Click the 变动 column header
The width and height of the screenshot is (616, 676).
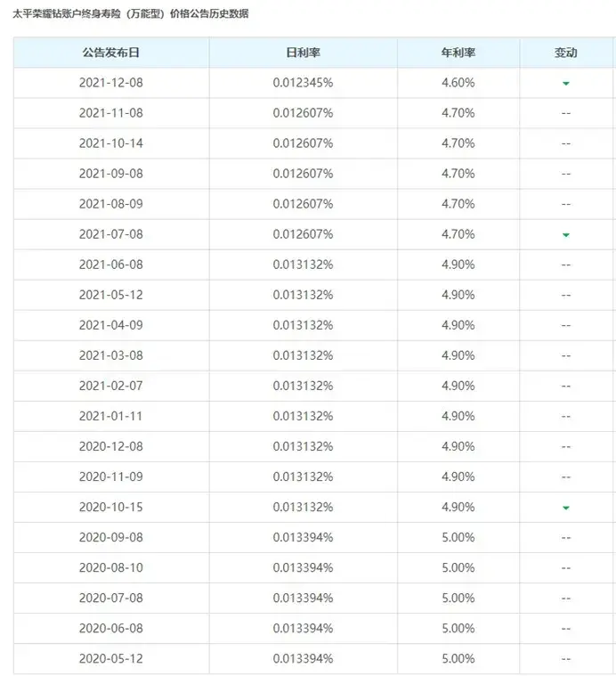[x=565, y=53]
